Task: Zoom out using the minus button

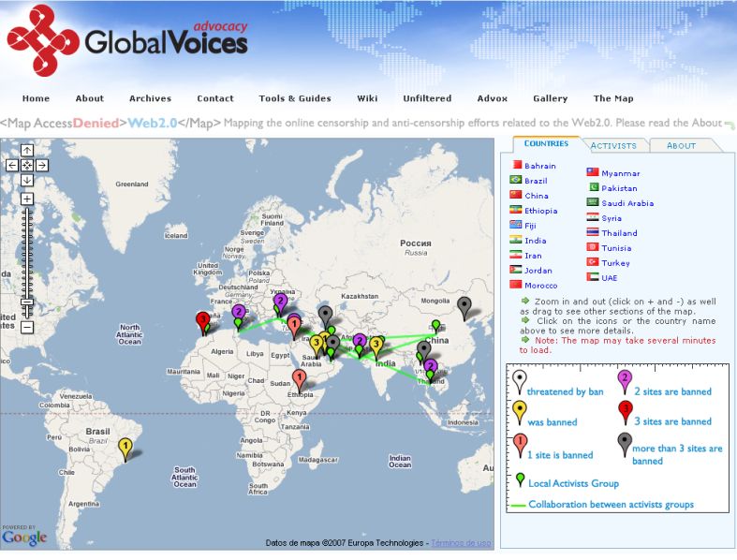Action: click(x=27, y=328)
